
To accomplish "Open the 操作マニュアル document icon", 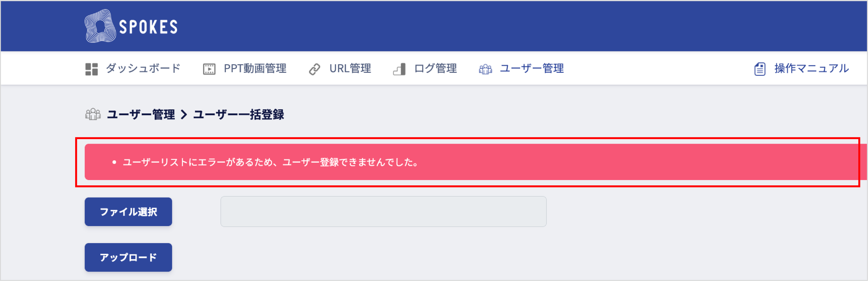I will 759,68.
